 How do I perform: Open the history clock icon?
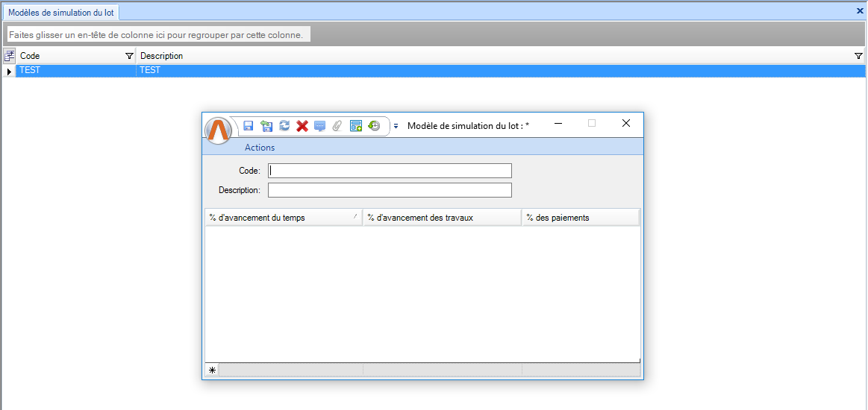pos(374,126)
